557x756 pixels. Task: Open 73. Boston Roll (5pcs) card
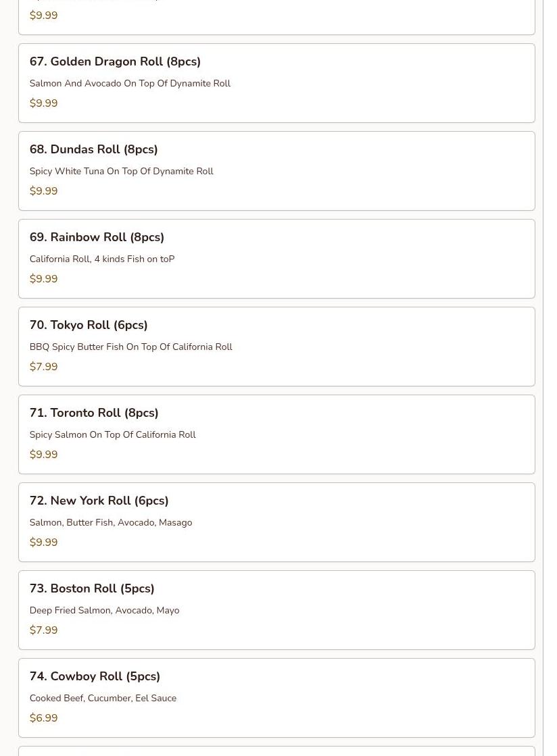click(x=276, y=610)
